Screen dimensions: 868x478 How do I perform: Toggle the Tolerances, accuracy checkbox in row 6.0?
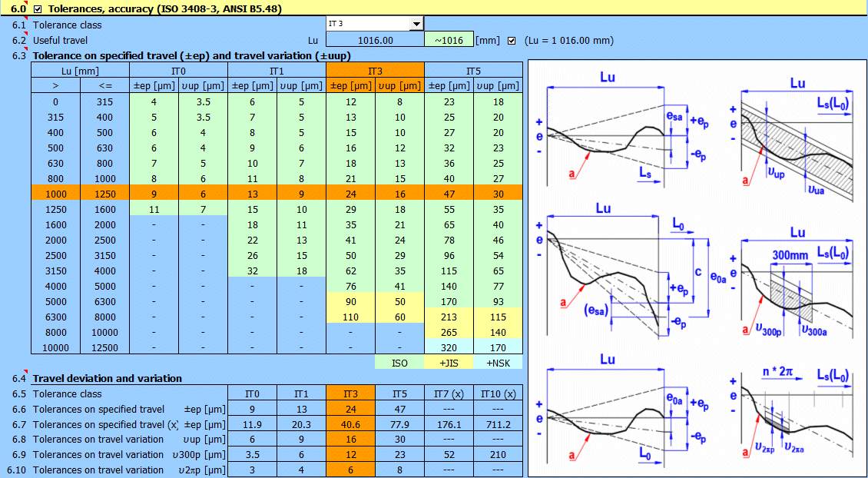point(36,8)
